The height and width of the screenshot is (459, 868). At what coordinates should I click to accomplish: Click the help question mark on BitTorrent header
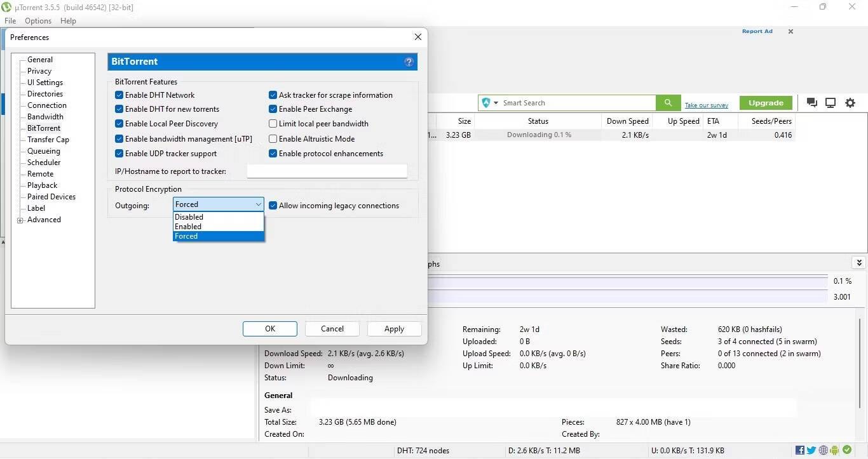[409, 62]
